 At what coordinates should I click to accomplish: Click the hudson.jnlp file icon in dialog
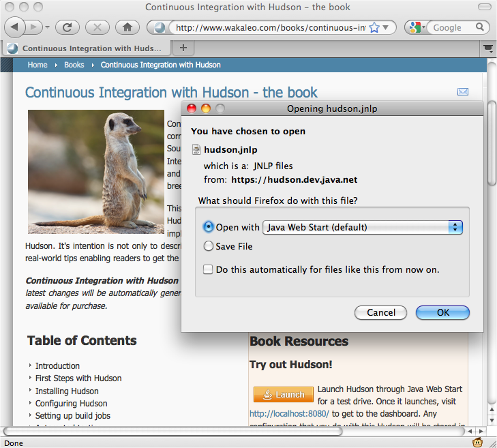click(x=196, y=149)
